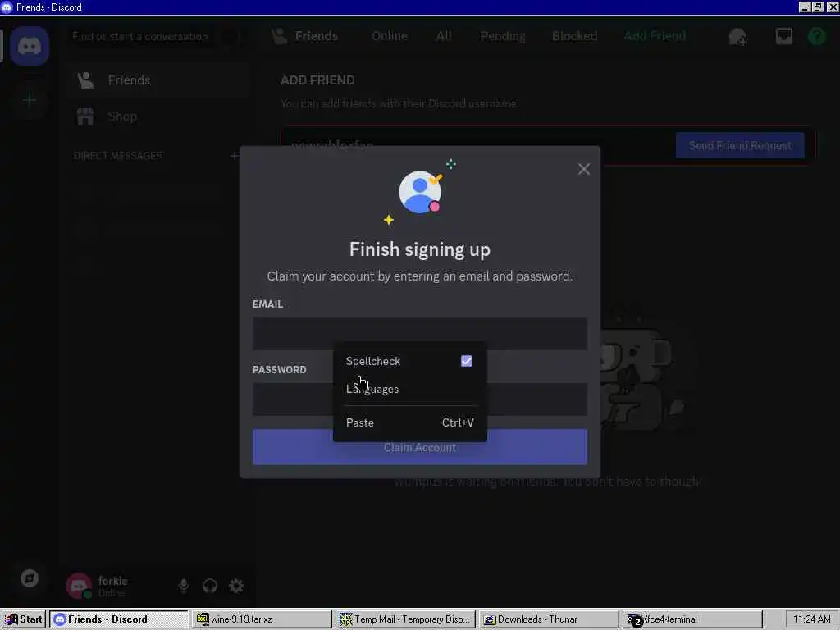Click the Friends header icon

click(x=279, y=36)
